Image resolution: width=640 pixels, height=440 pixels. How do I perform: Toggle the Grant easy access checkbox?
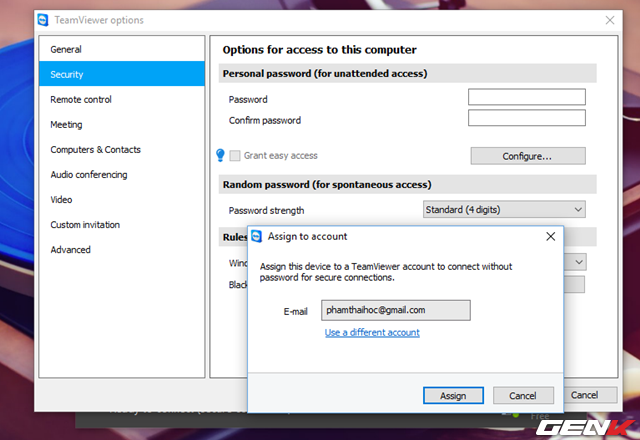(x=235, y=156)
